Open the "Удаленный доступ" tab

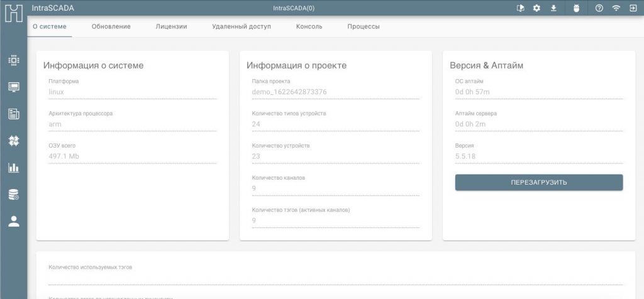point(241,26)
